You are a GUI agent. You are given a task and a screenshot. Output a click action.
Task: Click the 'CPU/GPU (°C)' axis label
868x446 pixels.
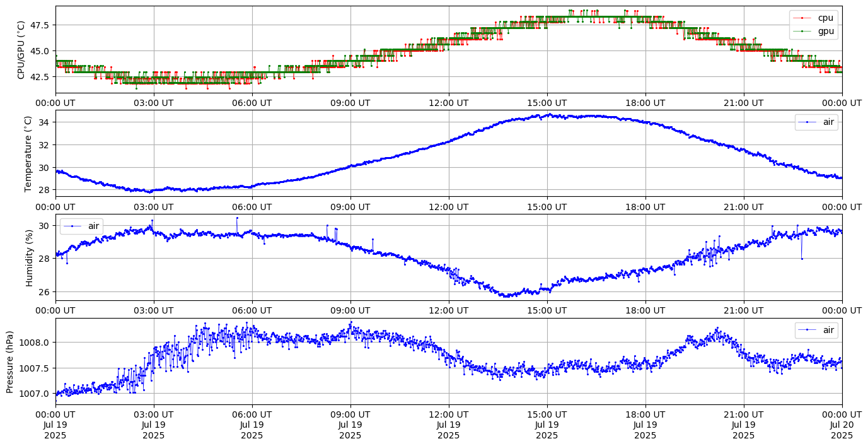[x=21, y=50]
